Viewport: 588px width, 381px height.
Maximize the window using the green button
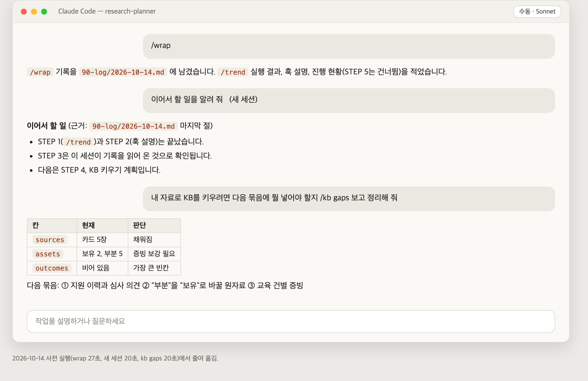[44, 11]
